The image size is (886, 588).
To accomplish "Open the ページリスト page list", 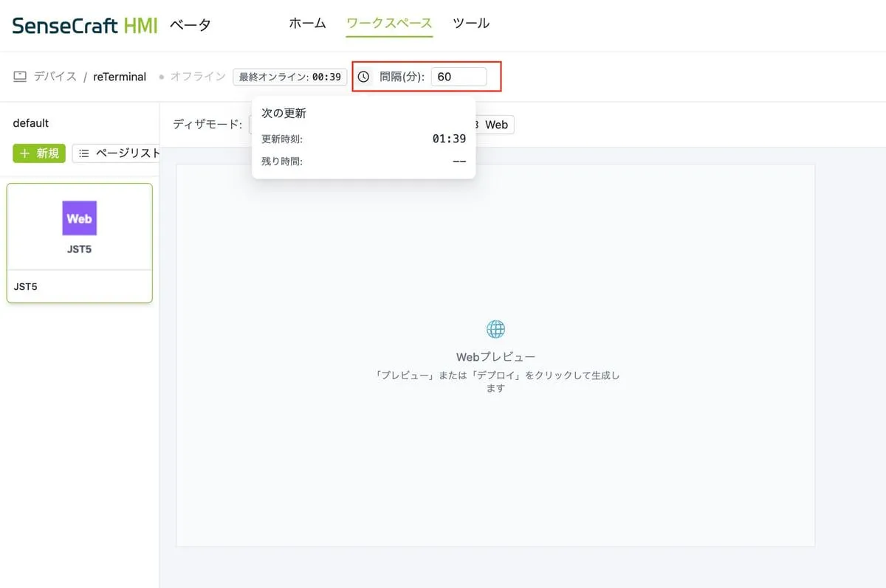I will click(118, 153).
